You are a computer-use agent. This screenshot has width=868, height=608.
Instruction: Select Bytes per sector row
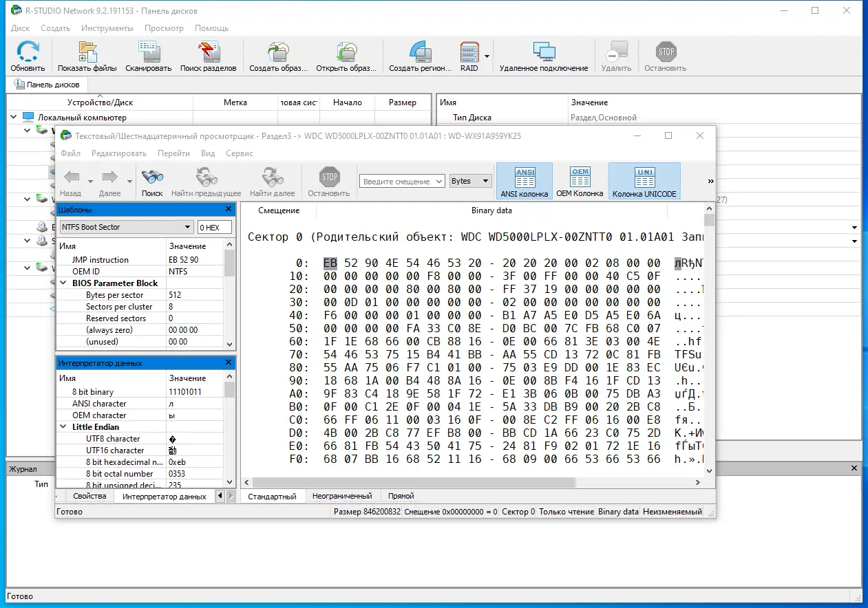[x=140, y=295]
